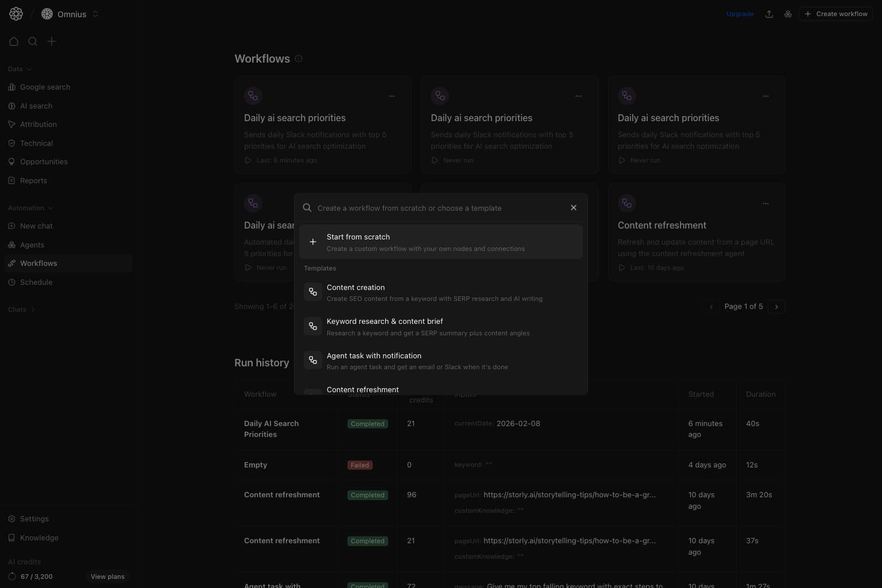Open the ellipsis menu on Content refreshment card
882x588 pixels.
pos(765,203)
